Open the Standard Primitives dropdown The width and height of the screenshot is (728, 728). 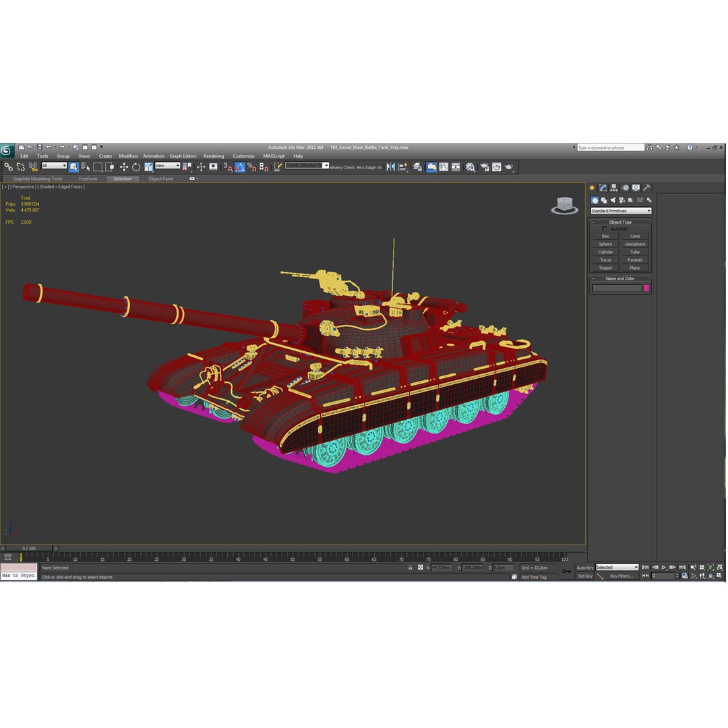coord(621,211)
